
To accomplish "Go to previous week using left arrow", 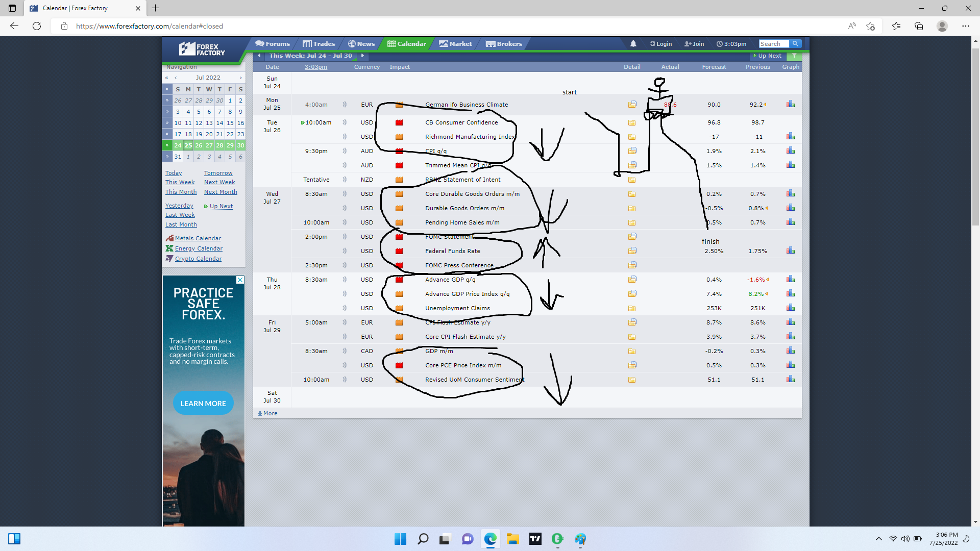I will click(259, 56).
